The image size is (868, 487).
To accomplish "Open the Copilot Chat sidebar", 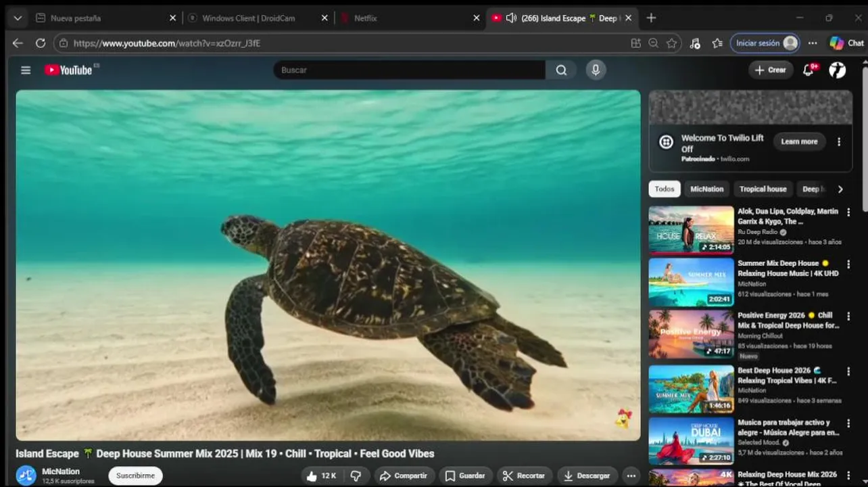I will click(x=846, y=43).
